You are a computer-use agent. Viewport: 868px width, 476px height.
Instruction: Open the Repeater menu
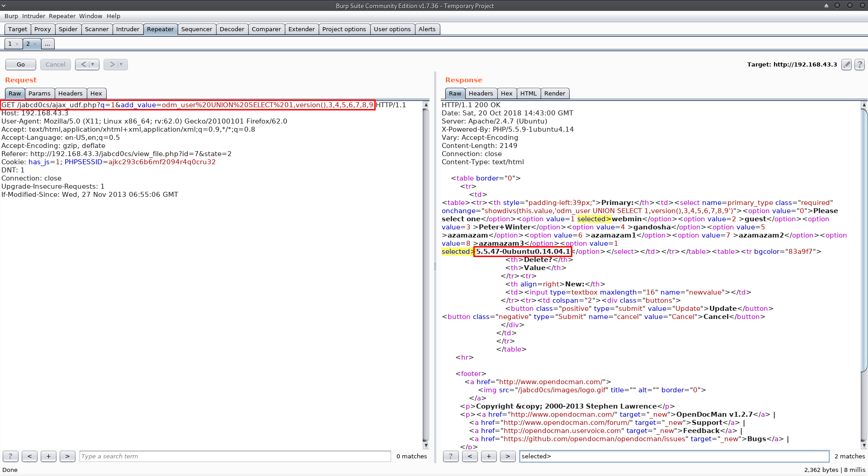pos(62,16)
